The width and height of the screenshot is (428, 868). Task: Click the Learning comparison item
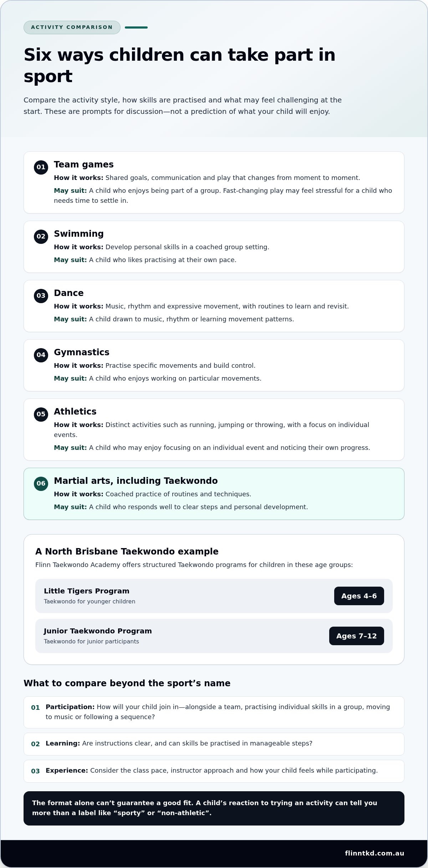[214, 744]
